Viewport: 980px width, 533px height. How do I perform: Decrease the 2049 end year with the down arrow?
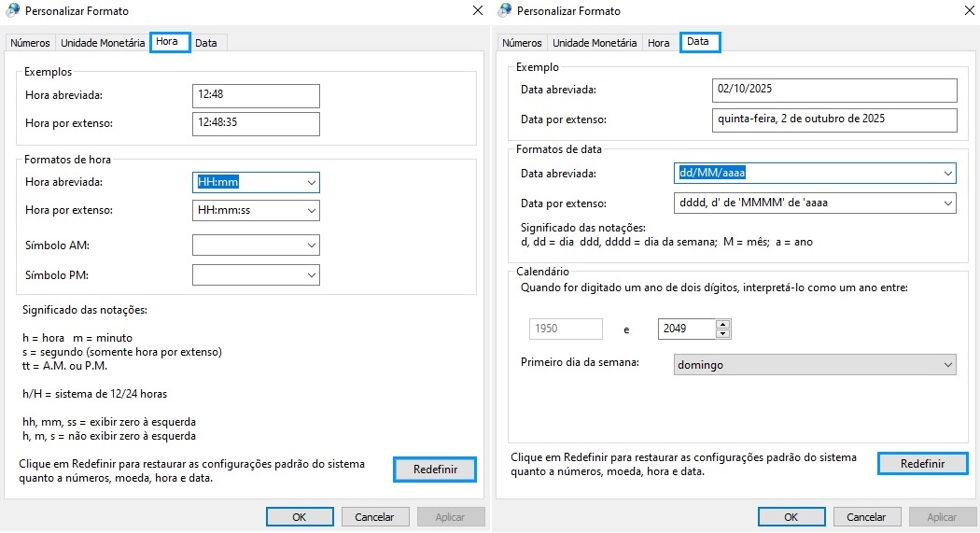[x=722, y=333]
